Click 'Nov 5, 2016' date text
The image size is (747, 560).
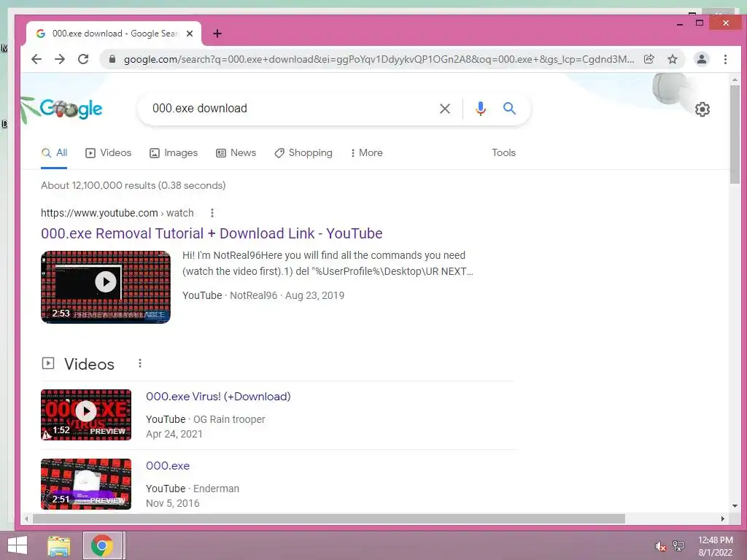click(172, 503)
